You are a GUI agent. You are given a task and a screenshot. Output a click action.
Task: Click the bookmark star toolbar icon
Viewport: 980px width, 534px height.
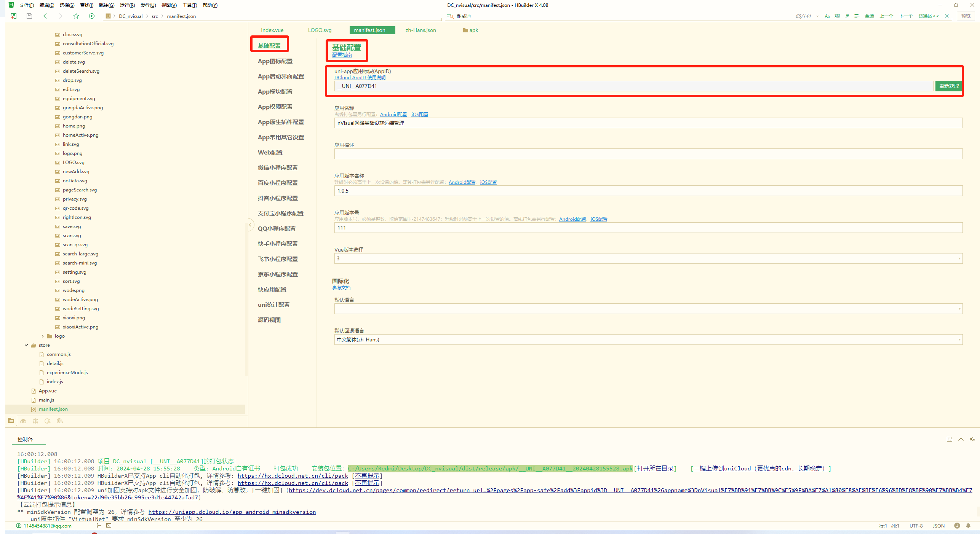pos(76,16)
